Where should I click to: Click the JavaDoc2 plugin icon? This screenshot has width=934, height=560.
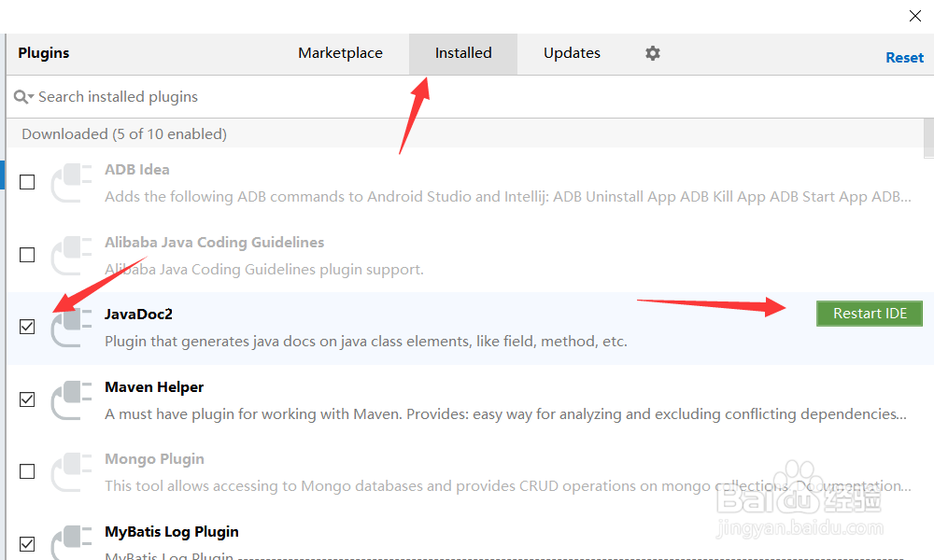coord(70,328)
